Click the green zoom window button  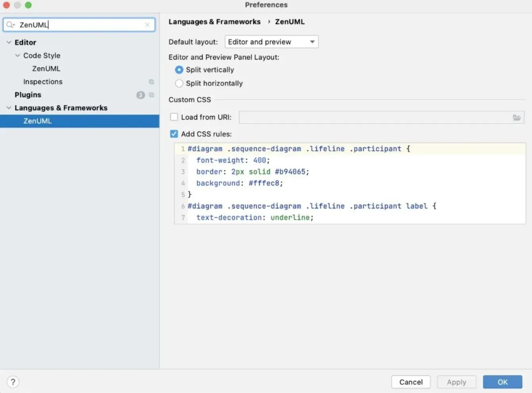tap(28, 5)
